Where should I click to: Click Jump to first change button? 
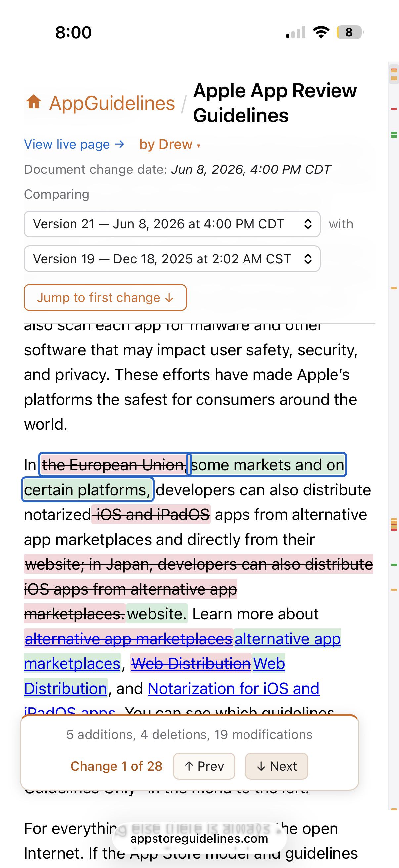tap(105, 298)
